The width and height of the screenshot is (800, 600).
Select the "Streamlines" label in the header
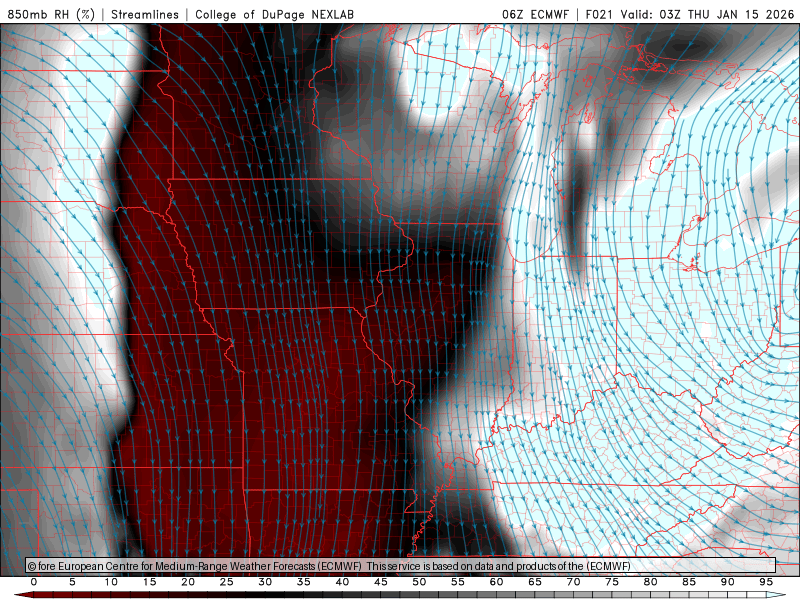tap(145, 14)
